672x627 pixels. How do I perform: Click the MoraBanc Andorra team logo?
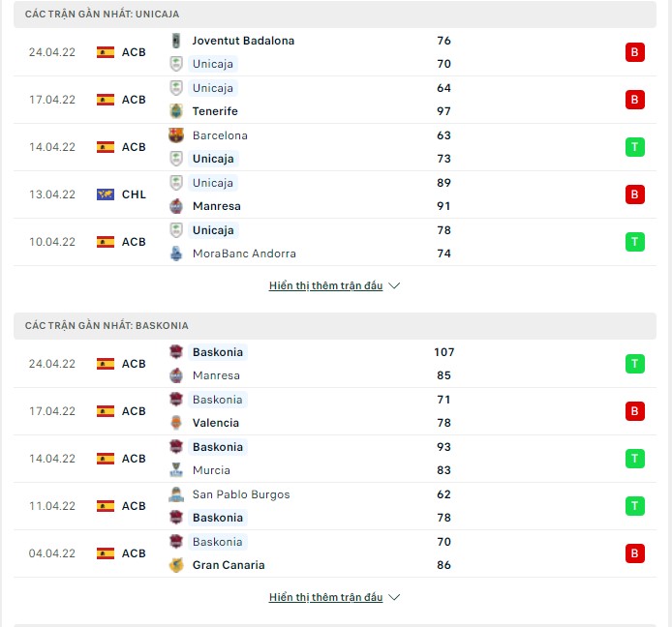[176, 254]
